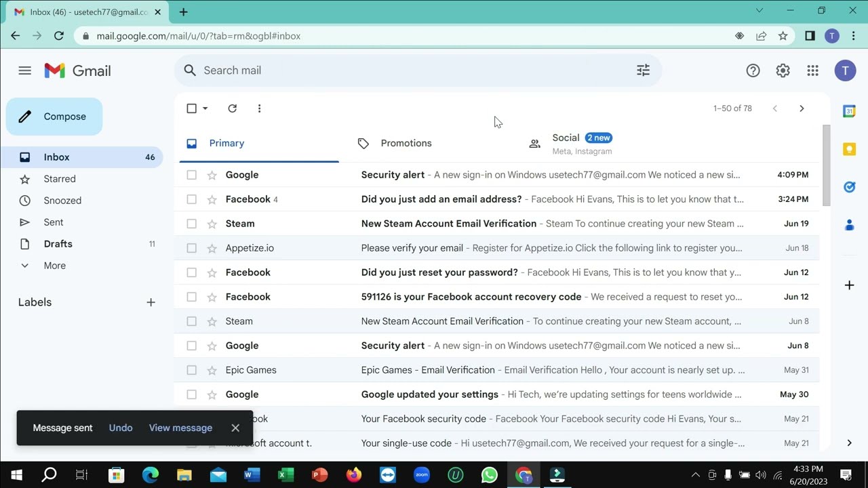
Task: Switch to the Primary tab
Action: coord(259,143)
